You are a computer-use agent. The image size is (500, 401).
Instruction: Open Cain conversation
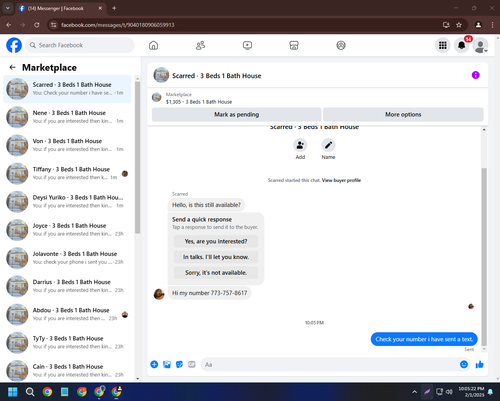(67, 370)
